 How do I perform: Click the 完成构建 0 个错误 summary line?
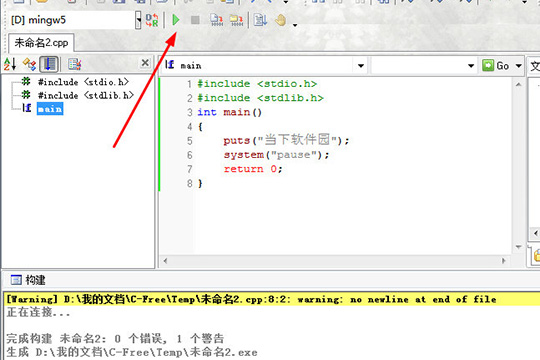[x=115, y=339]
